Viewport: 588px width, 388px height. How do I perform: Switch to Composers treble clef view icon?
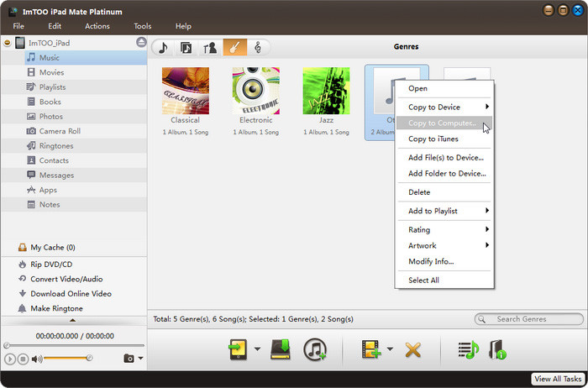pyautogui.click(x=258, y=48)
